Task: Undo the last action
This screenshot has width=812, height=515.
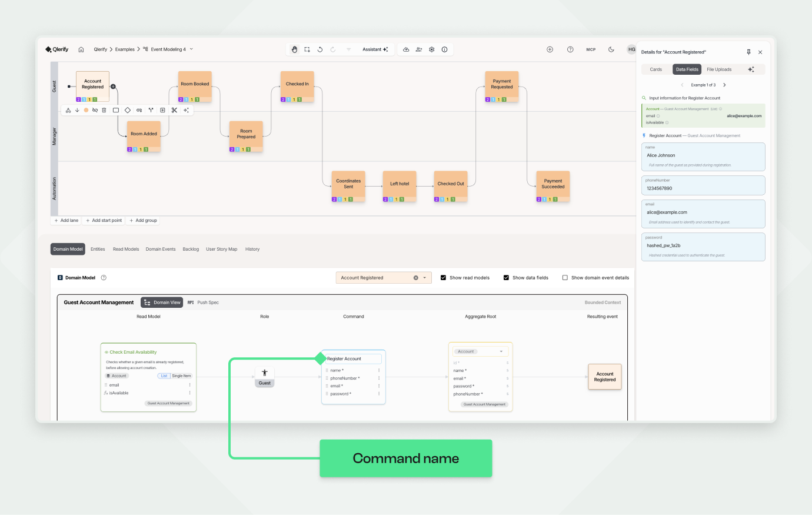Action: (x=320, y=49)
